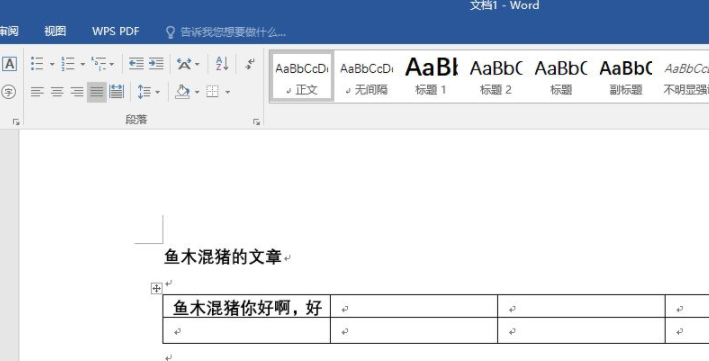Apply multilevel list formatting
This screenshot has width=709, height=361.
pos(99,64)
